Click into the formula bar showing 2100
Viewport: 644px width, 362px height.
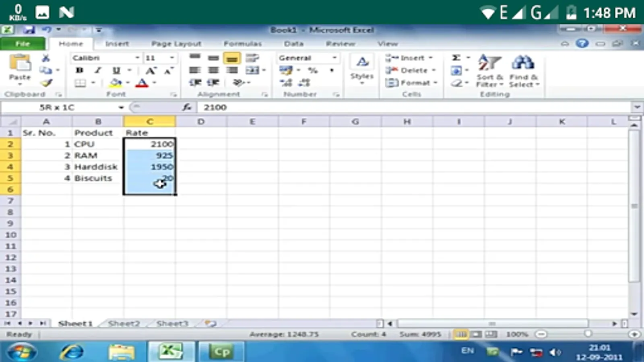(x=414, y=107)
